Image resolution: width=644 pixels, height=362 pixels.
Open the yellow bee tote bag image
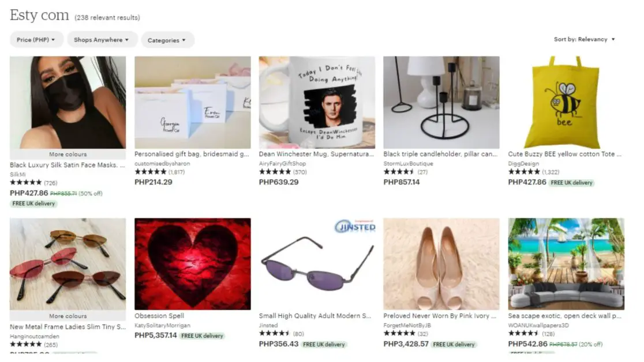pyautogui.click(x=566, y=103)
